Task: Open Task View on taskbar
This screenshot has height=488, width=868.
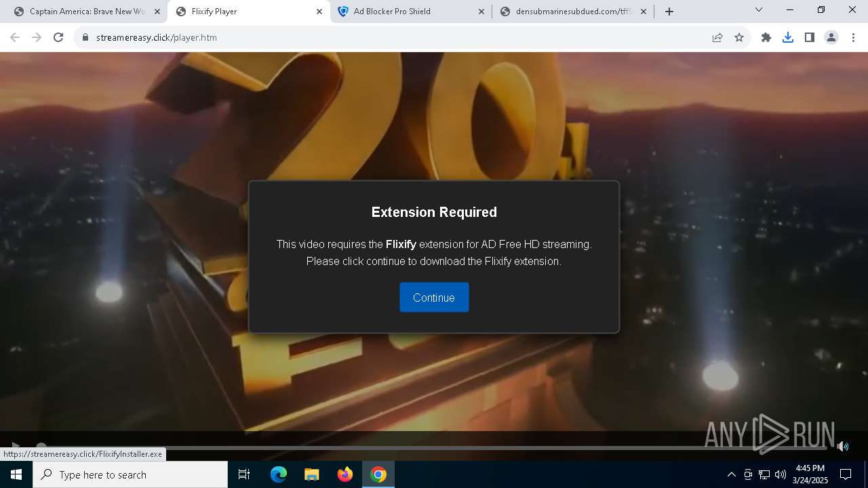Action: click(x=244, y=474)
